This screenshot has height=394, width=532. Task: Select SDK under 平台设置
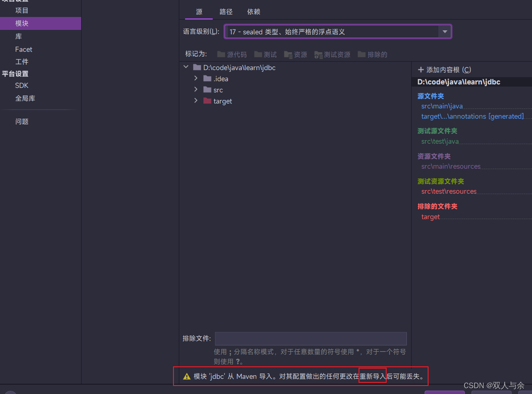(x=22, y=85)
